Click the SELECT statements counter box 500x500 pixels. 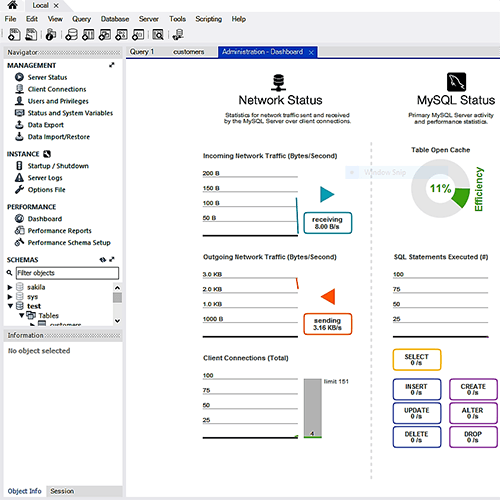(x=417, y=360)
